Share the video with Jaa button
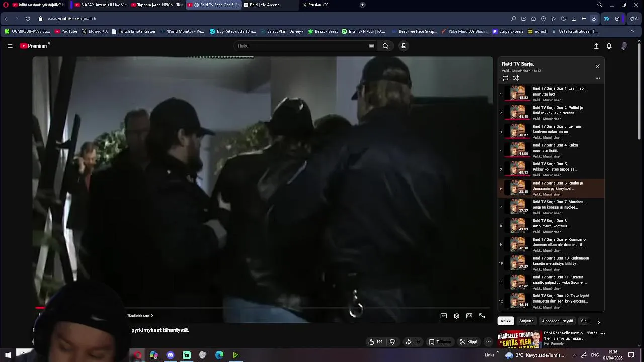Image resolution: width=644 pixels, height=362 pixels. 413,342
